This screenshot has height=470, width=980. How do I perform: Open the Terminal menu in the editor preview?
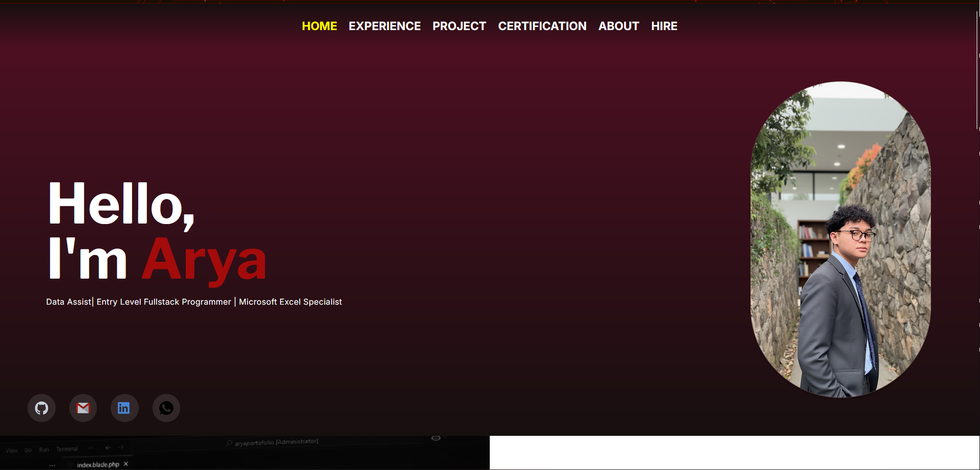click(67, 449)
